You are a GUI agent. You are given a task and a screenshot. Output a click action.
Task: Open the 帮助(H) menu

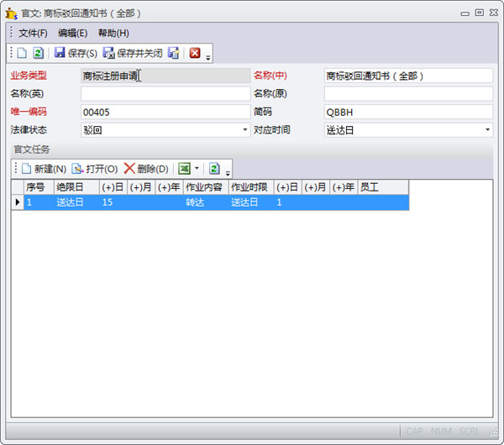(113, 33)
